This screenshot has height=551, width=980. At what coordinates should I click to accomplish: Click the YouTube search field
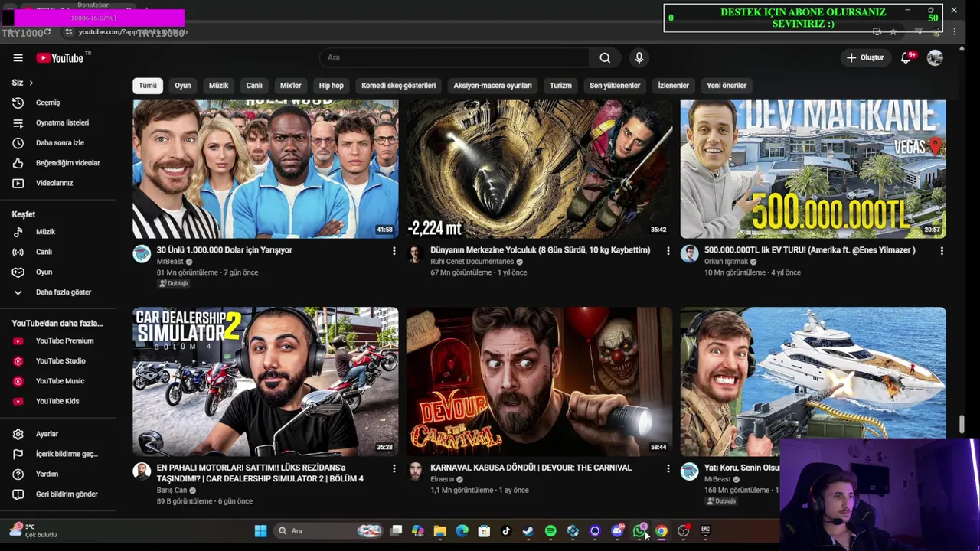click(x=454, y=57)
